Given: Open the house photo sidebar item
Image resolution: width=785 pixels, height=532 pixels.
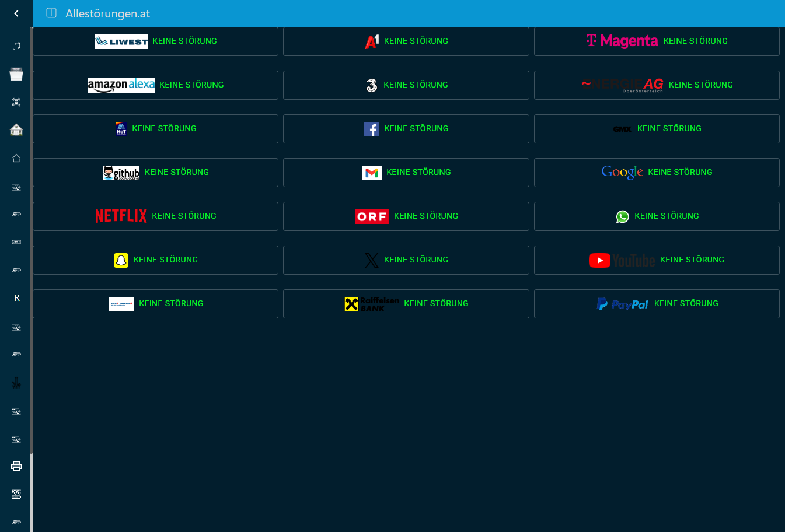Looking at the screenshot, I should [x=16, y=129].
